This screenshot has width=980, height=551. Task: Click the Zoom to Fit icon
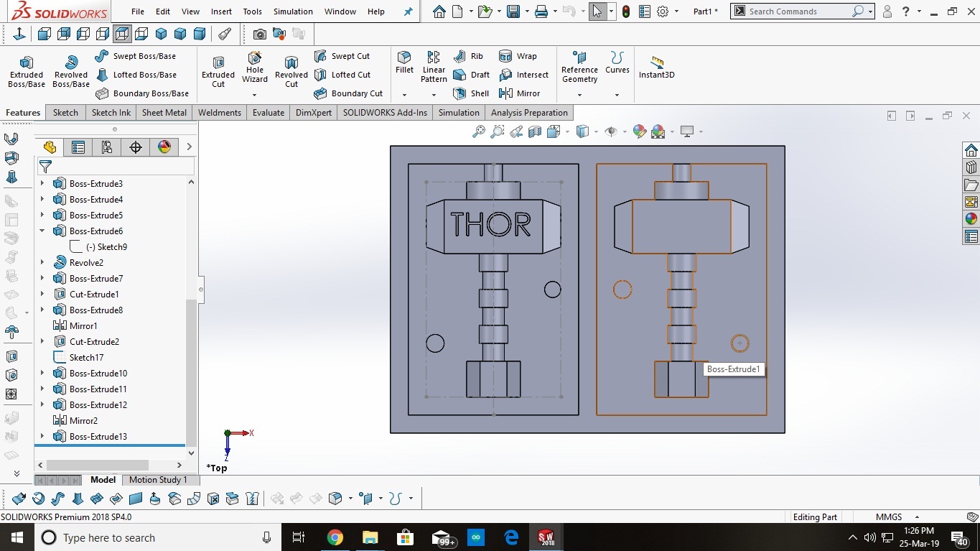coord(479,131)
